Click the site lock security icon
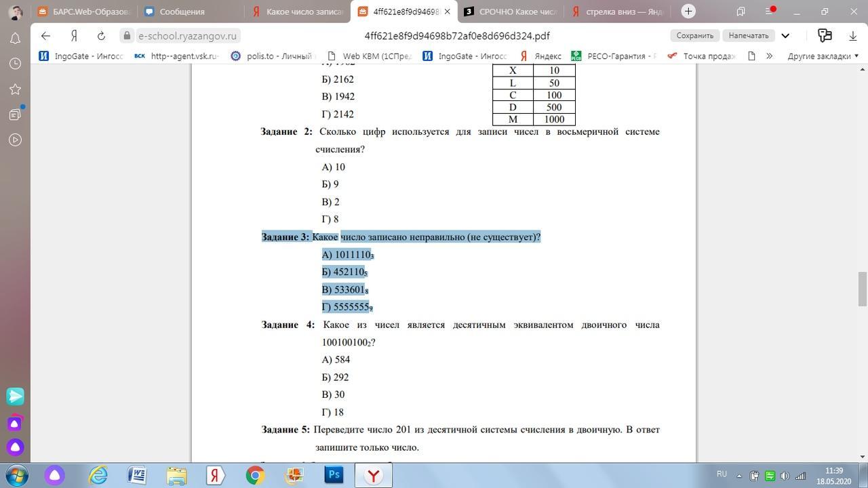The width and height of the screenshot is (868, 488). [127, 36]
